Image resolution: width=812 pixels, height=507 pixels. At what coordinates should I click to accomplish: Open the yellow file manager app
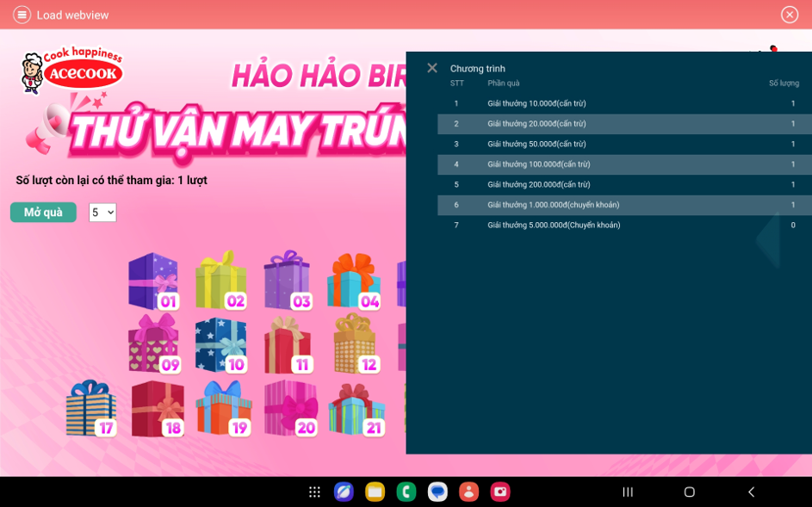coord(375,492)
